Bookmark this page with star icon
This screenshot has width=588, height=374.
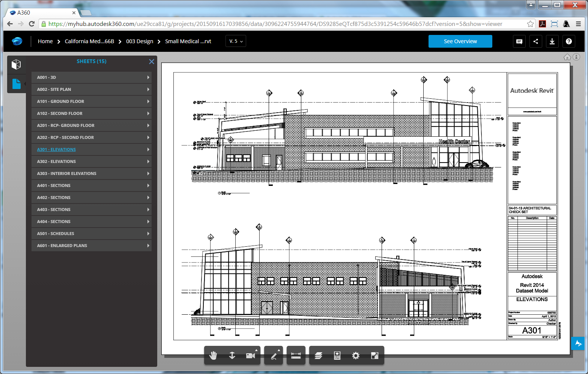(x=530, y=24)
